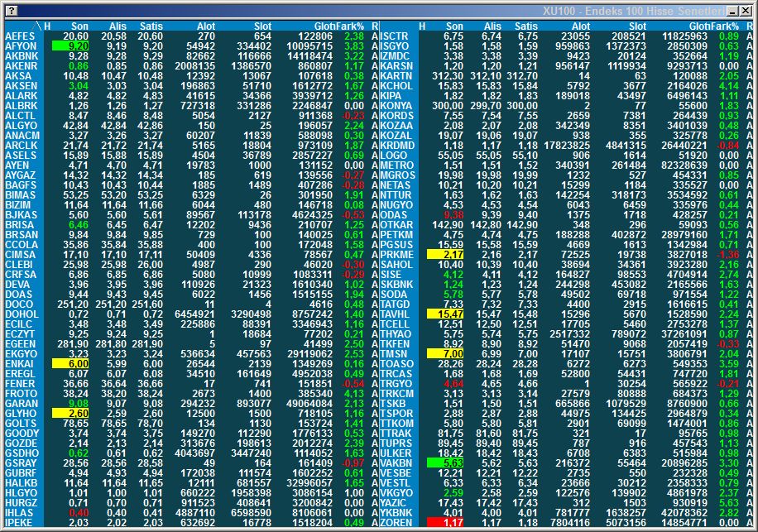Click KARTN last price 312,30
Image resolution: width=758 pixels, height=532 pixels.
tap(448, 76)
